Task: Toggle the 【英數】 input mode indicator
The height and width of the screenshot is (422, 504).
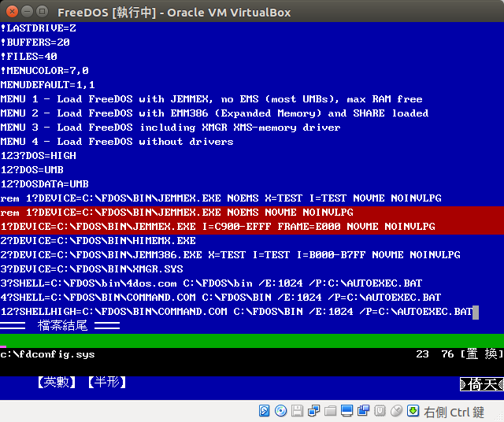Action: pyautogui.click(x=57, y=382)
